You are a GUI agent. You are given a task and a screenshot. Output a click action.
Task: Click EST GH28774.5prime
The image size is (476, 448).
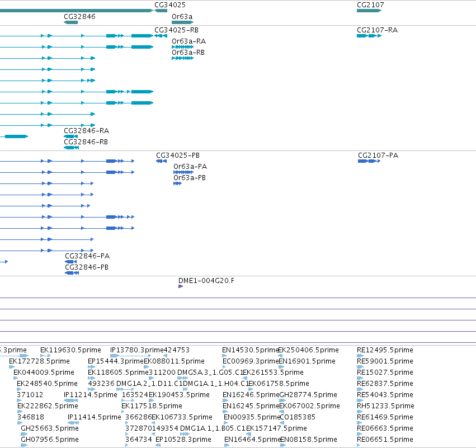pyautogui.click(x=308, y=395)
